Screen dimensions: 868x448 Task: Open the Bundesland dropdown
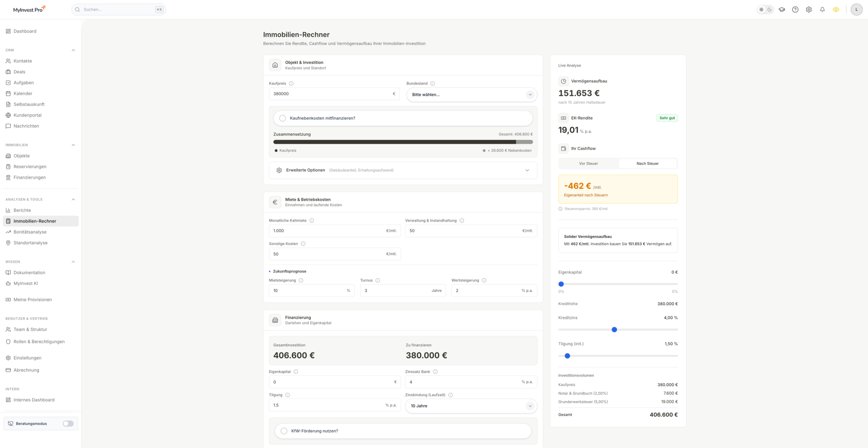point(471,95)
